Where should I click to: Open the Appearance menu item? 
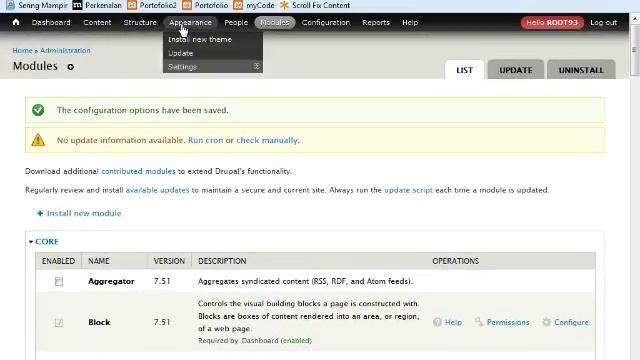click(190, 22)
